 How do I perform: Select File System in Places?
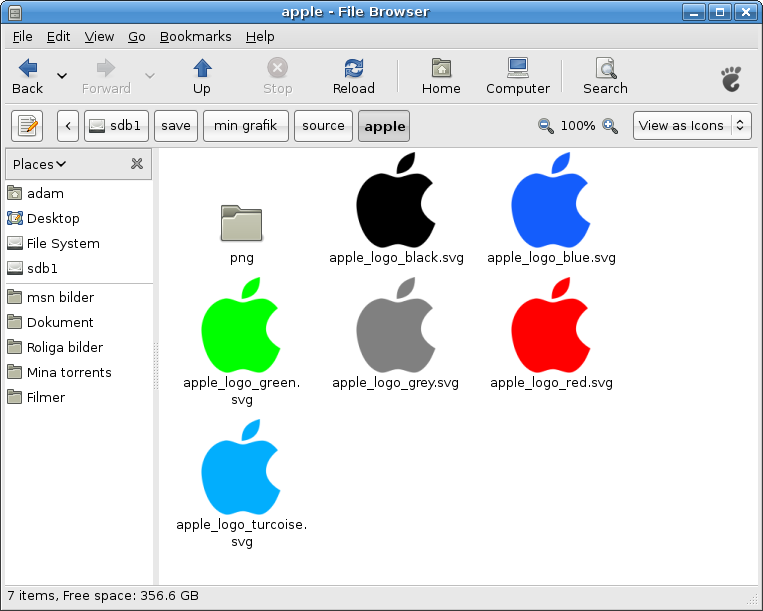pyautogui.click(x=79, y=243)
